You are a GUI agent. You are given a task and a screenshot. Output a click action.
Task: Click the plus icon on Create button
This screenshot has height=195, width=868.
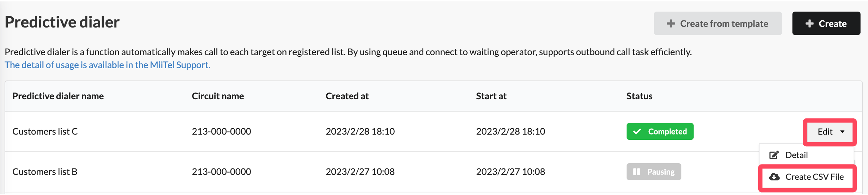pos(810,23)
